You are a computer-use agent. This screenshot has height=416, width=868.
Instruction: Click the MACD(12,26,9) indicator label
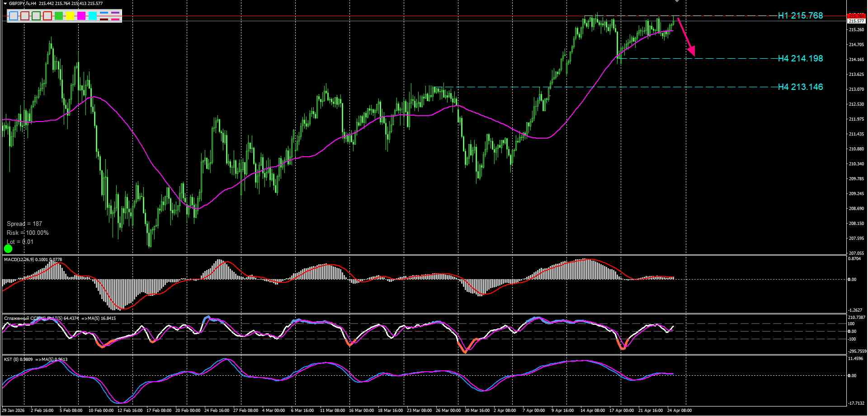(x=19, y=259)
